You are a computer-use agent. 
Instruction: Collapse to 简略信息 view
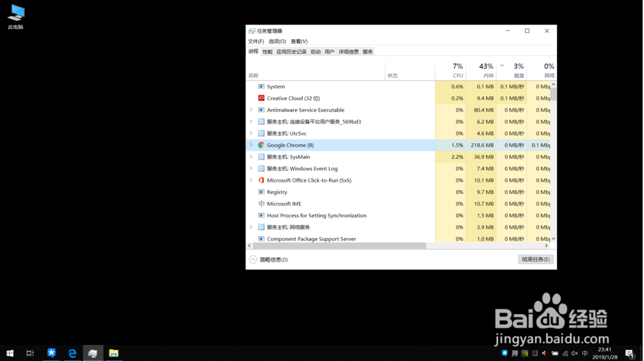269,260
